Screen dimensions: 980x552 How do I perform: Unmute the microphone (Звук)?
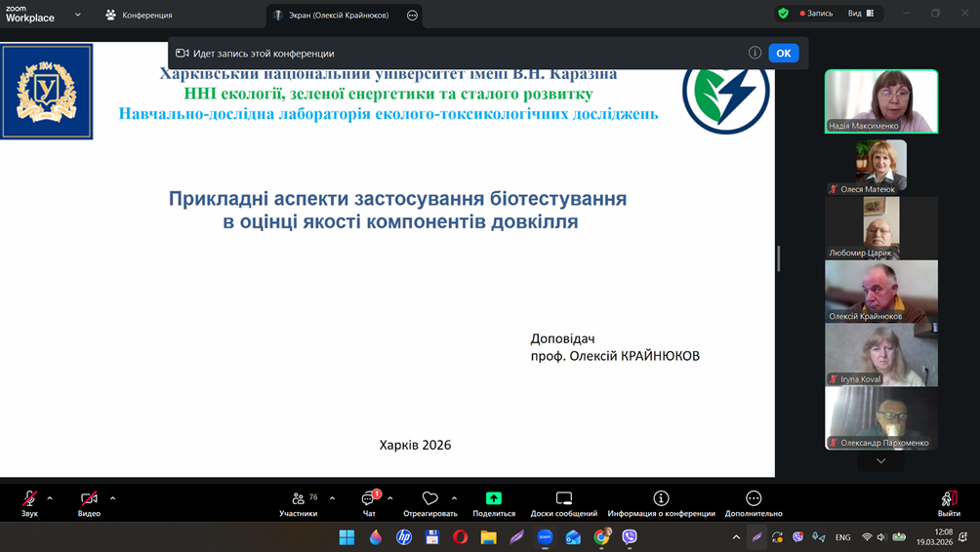[29, 498]
